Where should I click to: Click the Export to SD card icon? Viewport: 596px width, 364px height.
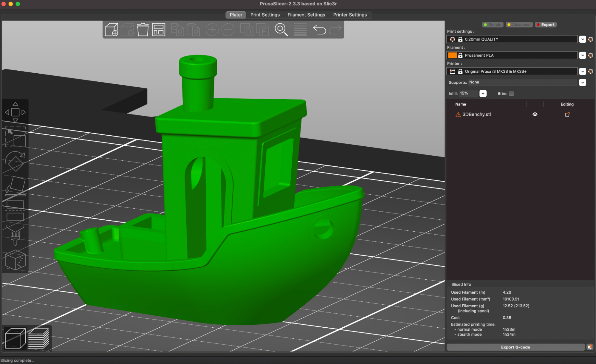pyautogui.click(x=590, y=347)
